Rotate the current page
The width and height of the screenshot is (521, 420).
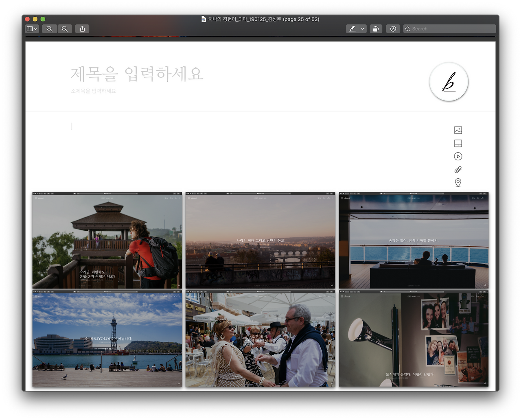(x=376, y=28)
